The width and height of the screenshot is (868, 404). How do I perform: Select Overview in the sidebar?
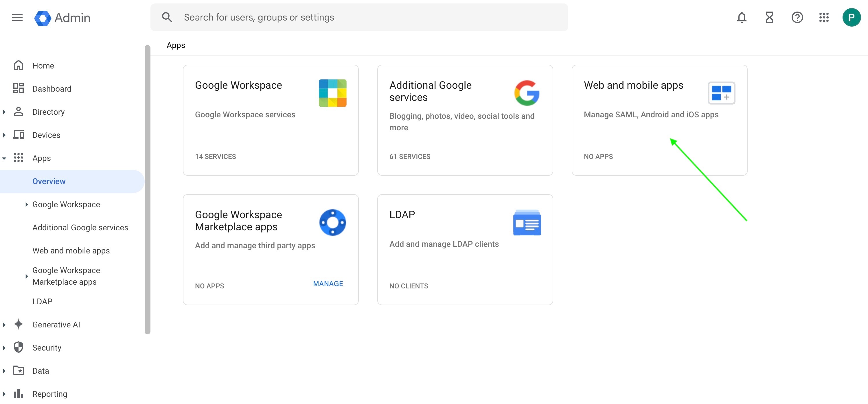click(49, 181)
